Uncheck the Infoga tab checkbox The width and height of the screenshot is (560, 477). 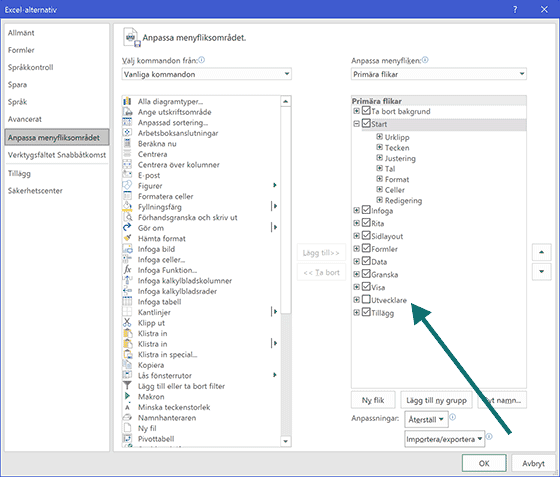pyautogui.click(x=366, y=210)
